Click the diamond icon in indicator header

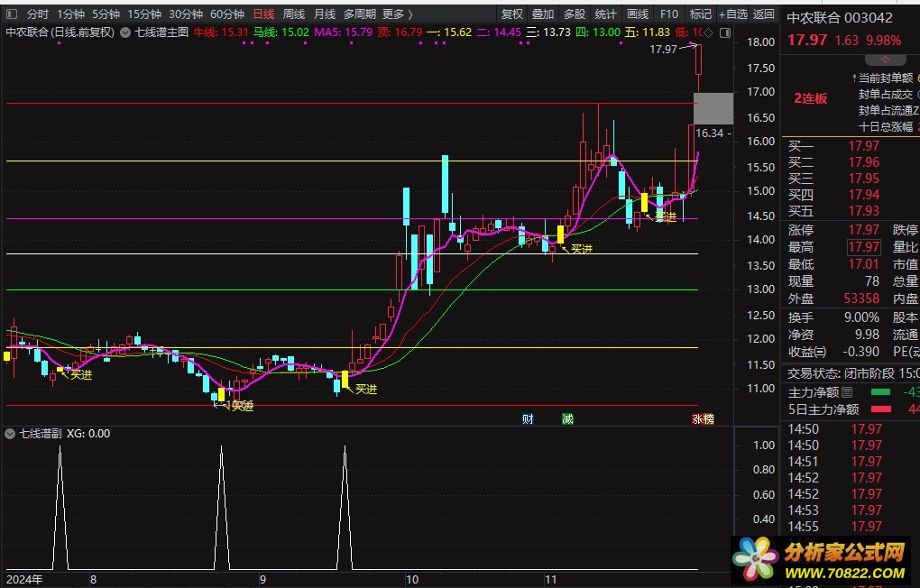click(709, 32)
